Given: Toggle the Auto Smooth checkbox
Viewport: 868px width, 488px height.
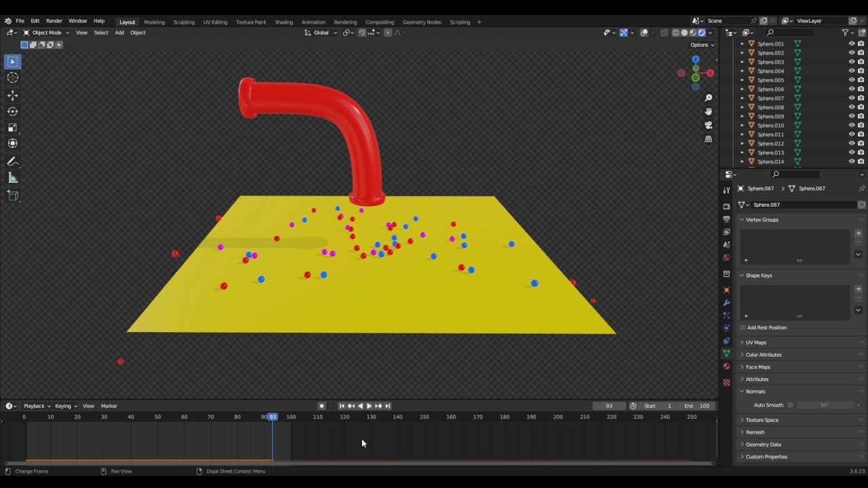Looking at the screenshot, I should pos(790,405).
